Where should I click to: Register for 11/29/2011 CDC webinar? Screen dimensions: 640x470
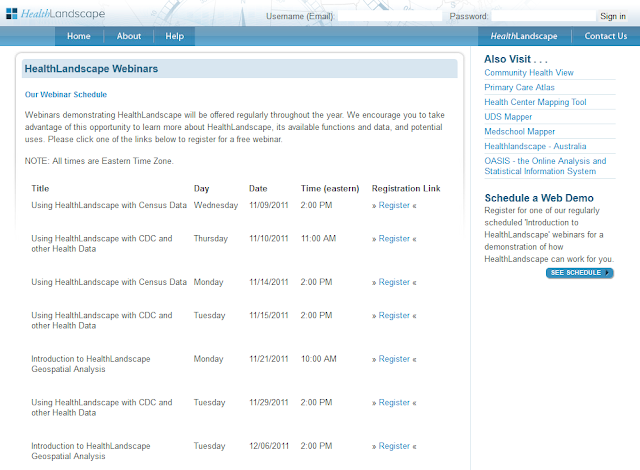(394, 403)
